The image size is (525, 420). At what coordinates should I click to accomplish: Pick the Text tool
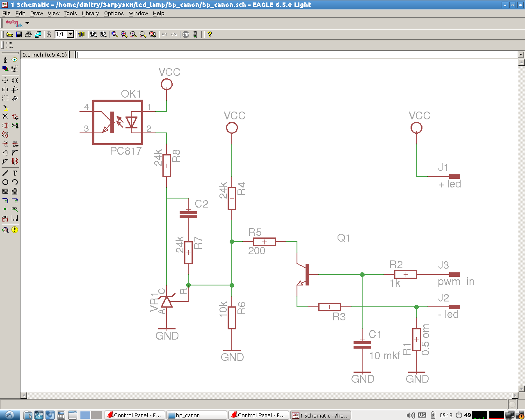[15, 173]
